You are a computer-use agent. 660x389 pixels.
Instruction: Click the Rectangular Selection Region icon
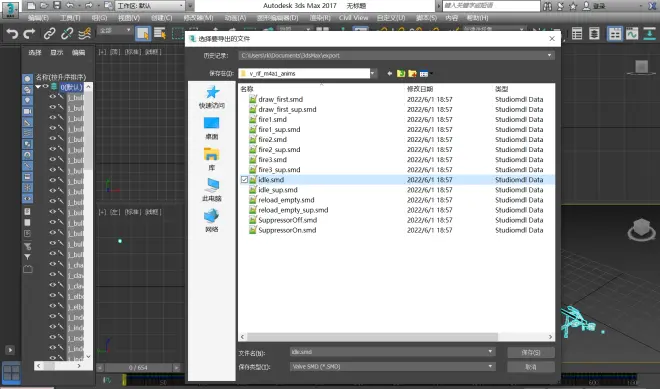pos(178,33)
